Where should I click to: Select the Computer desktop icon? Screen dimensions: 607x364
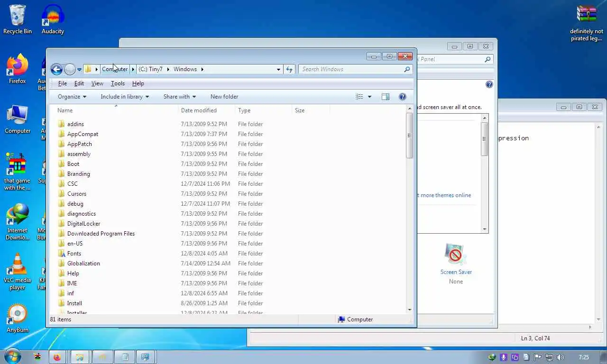tap(18, 119)
